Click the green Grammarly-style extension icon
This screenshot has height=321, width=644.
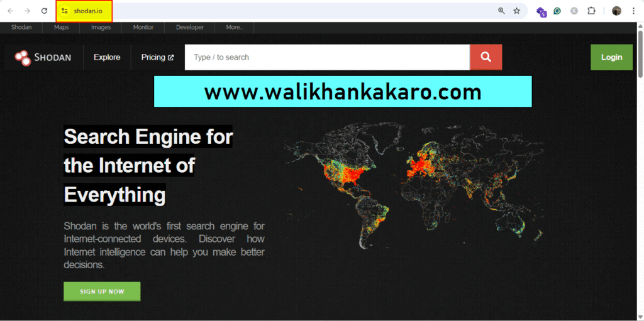pos(557,11)
